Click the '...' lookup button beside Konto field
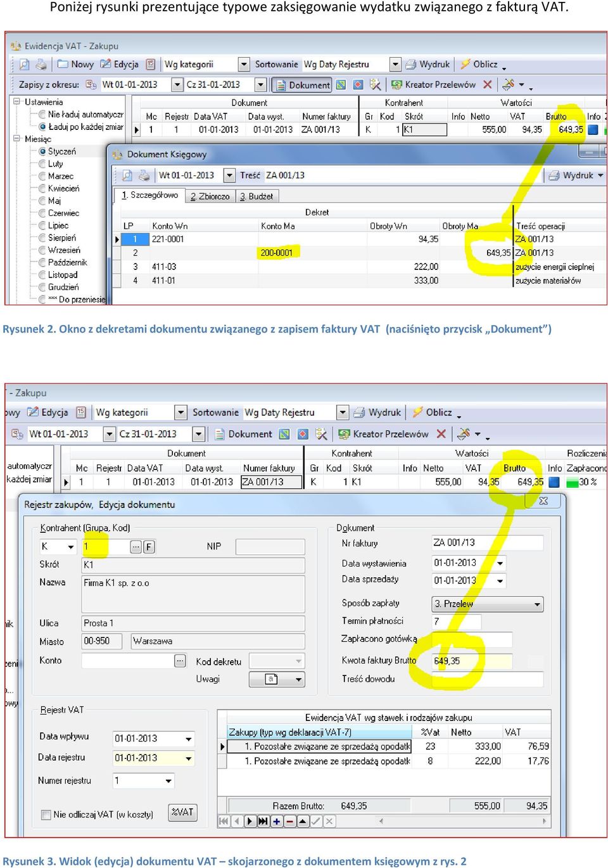 (180, 661)
